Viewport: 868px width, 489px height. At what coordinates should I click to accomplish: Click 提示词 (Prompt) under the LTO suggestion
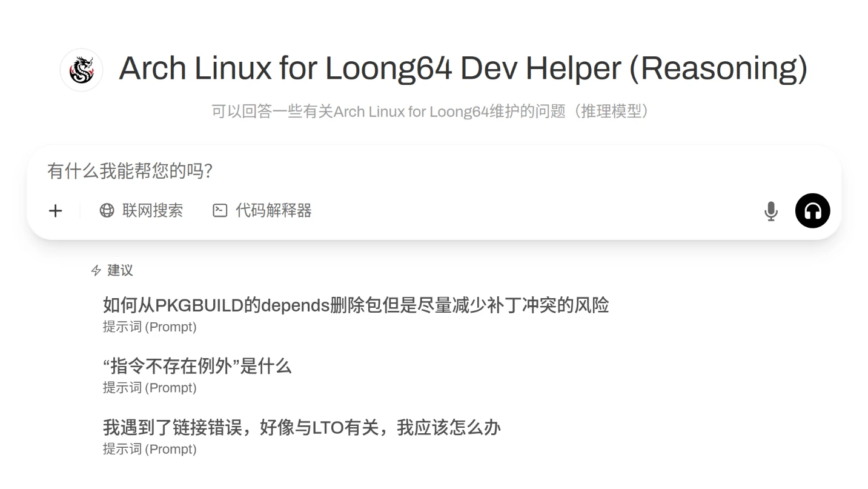coord(150,449)
